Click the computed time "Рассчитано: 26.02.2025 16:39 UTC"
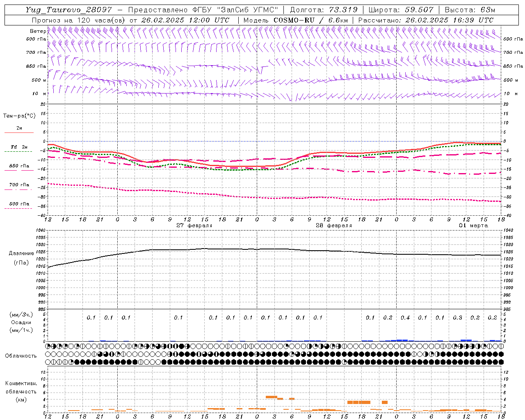This screenshot has height=420, width=525. 426,20
